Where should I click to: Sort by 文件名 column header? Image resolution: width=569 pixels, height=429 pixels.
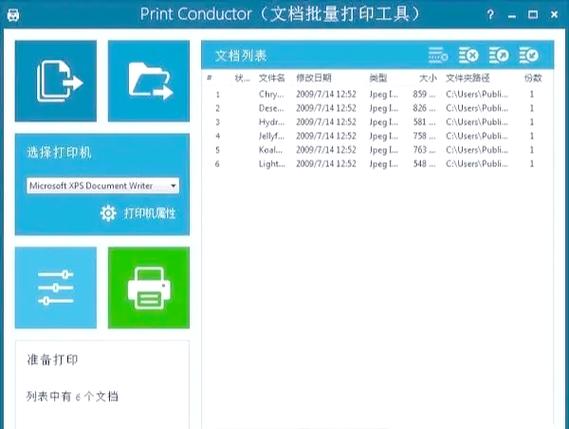click(272, 78)
